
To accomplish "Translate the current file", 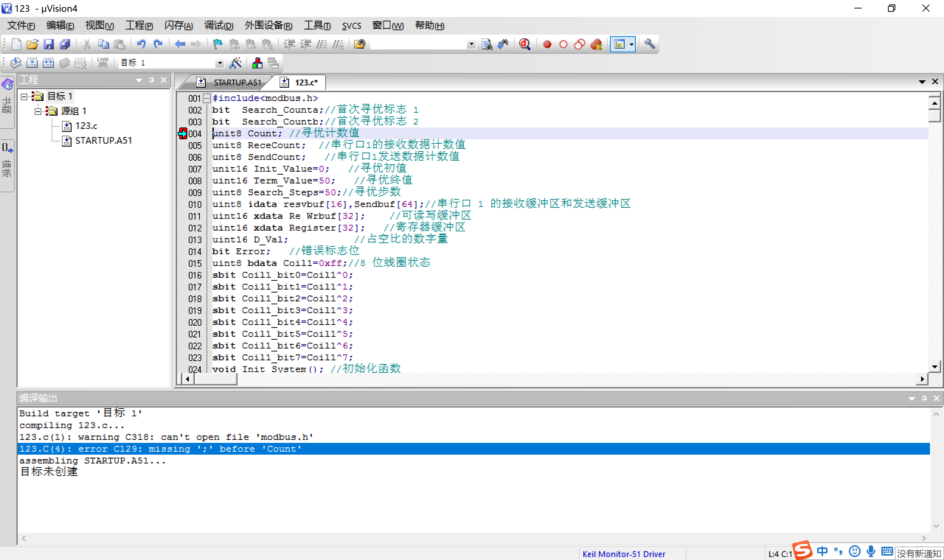I will [15, 63].
